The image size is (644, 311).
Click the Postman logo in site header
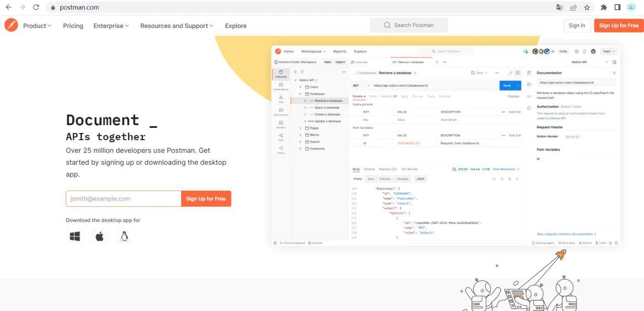click(11, 25)
